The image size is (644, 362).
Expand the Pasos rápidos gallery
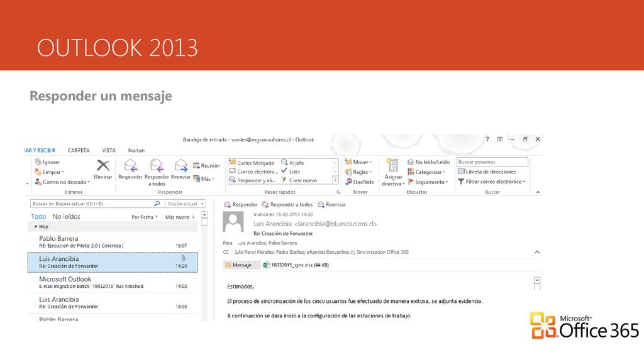tap(335, 180)
